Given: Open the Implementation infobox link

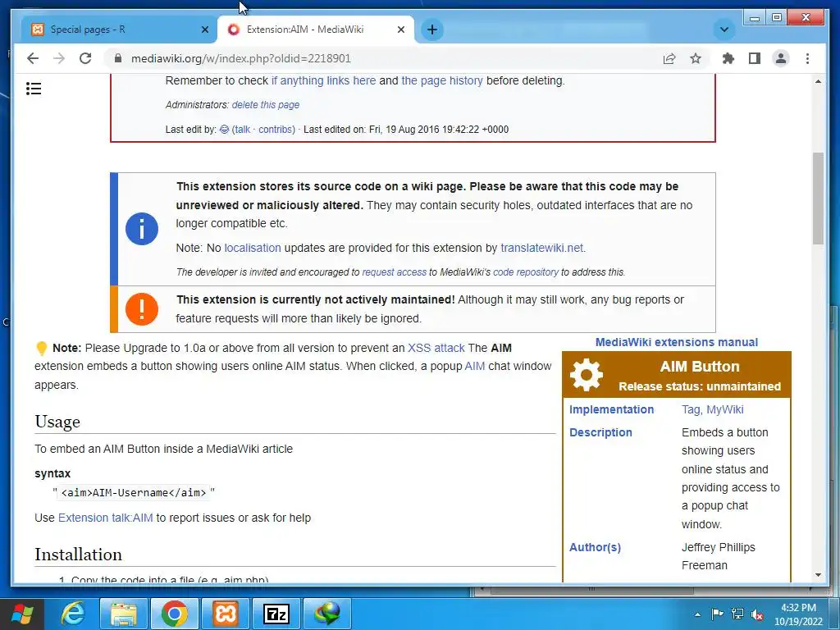Looking at the screenshot, I should click(x=611, y=409).
